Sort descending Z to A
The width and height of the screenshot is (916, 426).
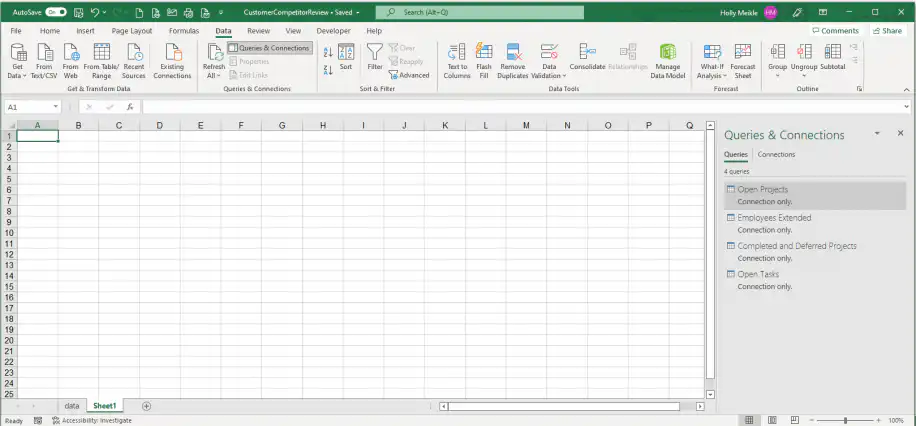[x=328, y=70]
